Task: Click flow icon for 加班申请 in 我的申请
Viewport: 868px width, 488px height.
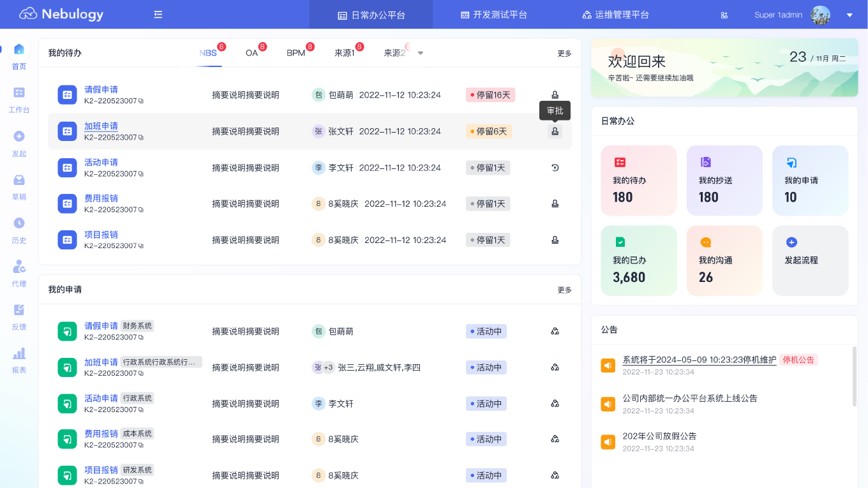Action: pos(555,367)
